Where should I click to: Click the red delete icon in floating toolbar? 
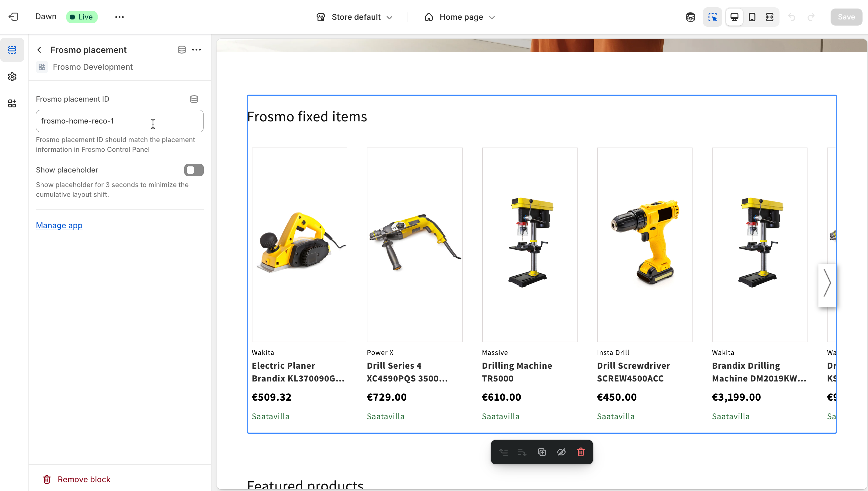581,452
